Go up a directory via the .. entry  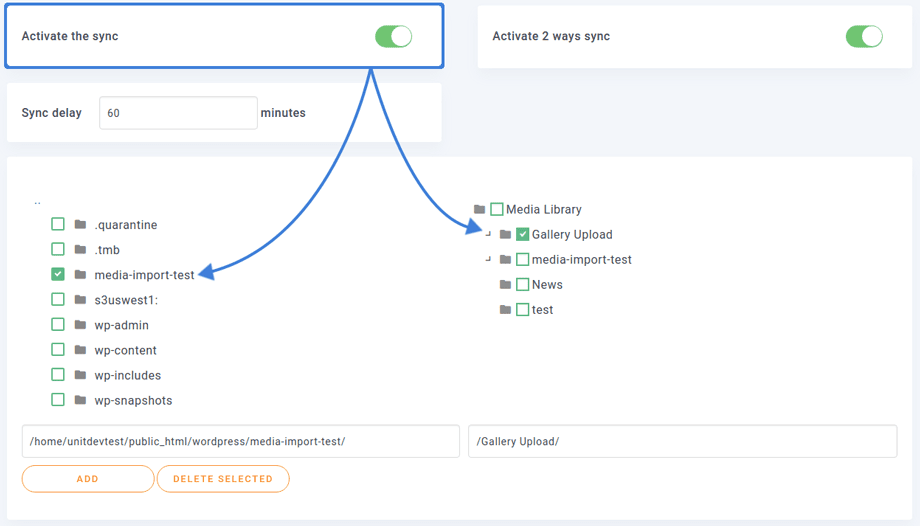(x=37, y=201)
